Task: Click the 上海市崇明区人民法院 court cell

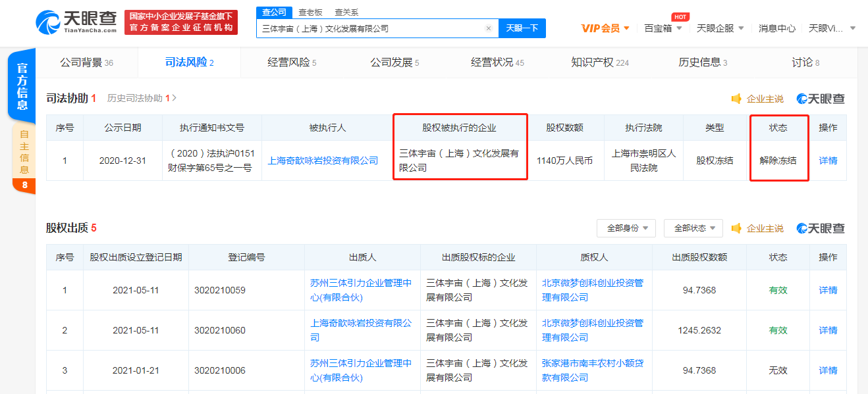Action: 643,160
